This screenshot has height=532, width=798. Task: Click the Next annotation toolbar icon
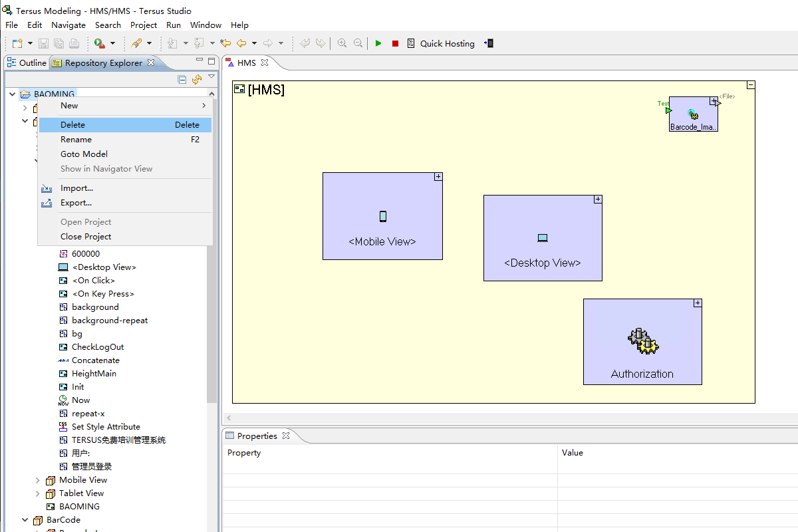click(x=172, y=43)
